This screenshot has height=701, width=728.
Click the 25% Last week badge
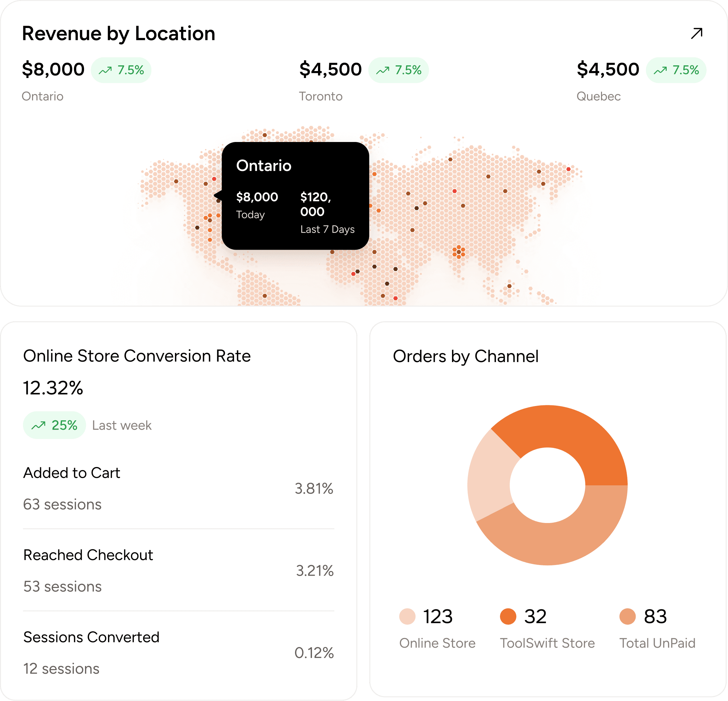[54, 425]
